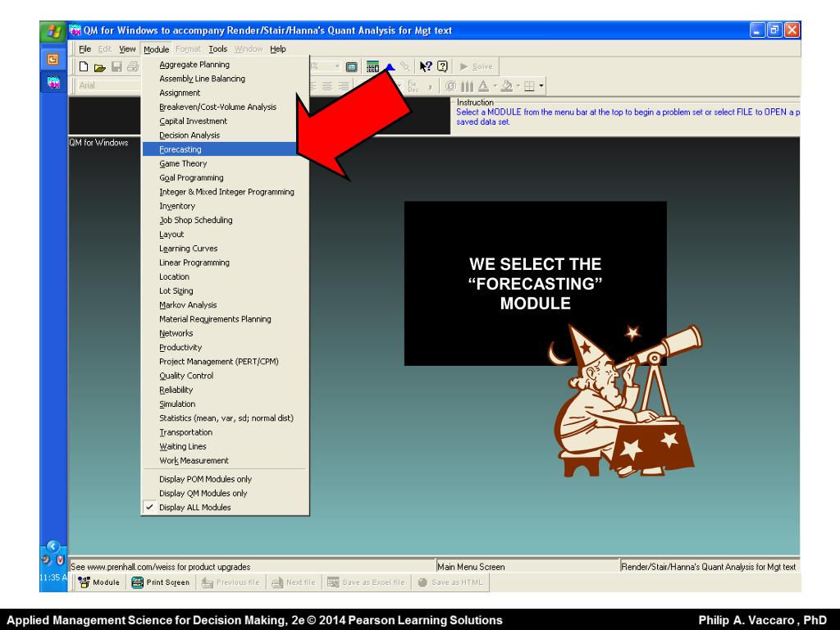Image resolution: width=840 pixels, height=630 pixels.
Task: Click the column width bars icon
Action: (x=467, y=85)
